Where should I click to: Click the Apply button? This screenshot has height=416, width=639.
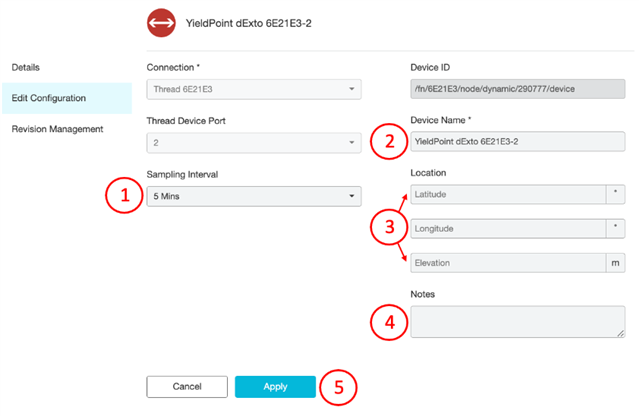tap(275, 387)
